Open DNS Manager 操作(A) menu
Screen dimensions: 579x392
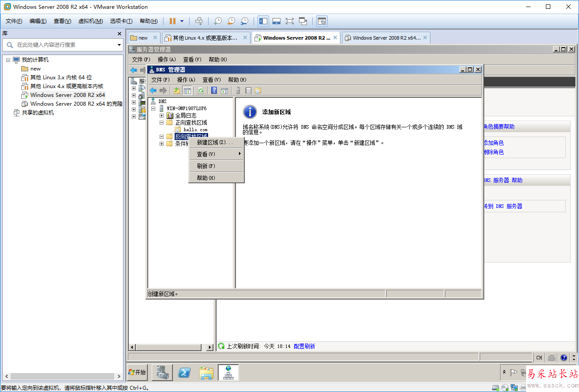(186, 80)
